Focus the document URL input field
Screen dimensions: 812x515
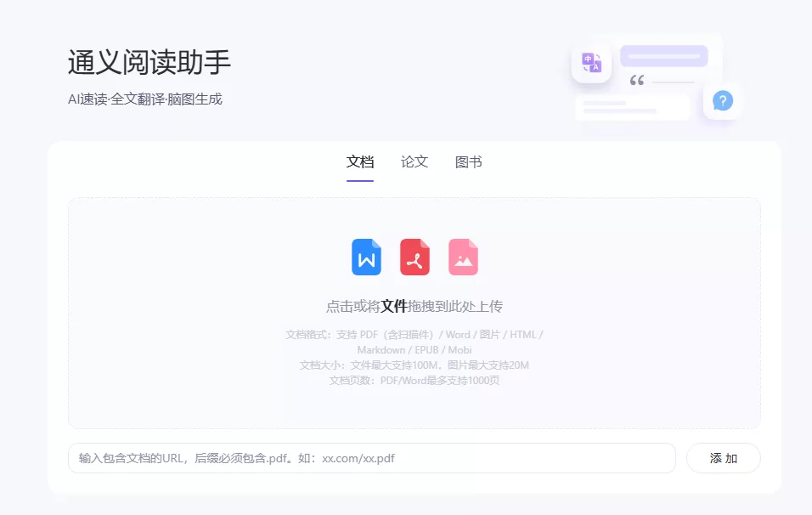tap(372, 458)
